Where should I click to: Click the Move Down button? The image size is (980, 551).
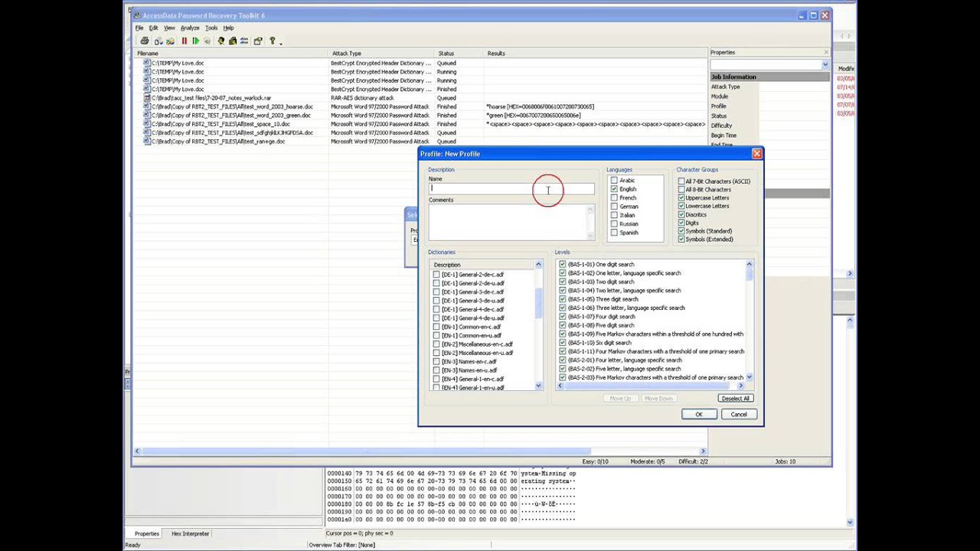tap(658, 398)
